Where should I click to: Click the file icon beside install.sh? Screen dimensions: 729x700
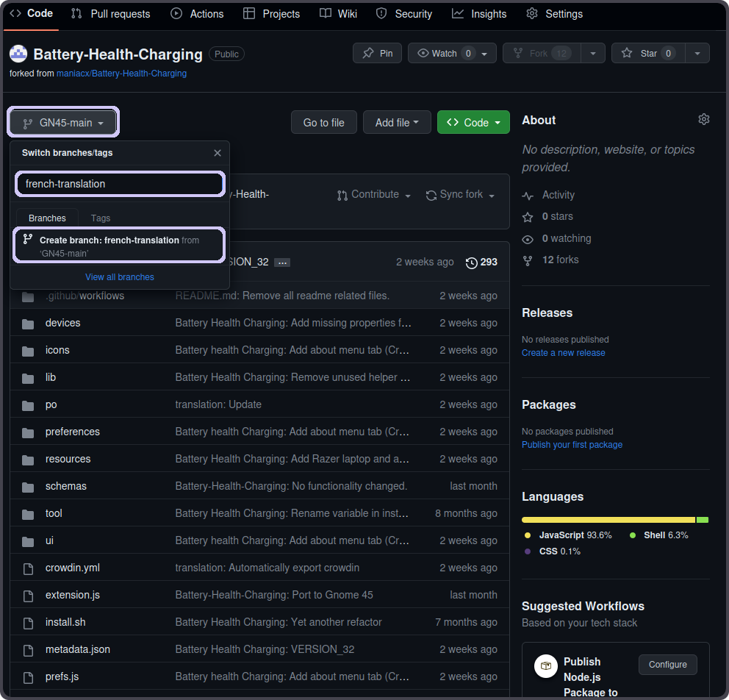28,622
